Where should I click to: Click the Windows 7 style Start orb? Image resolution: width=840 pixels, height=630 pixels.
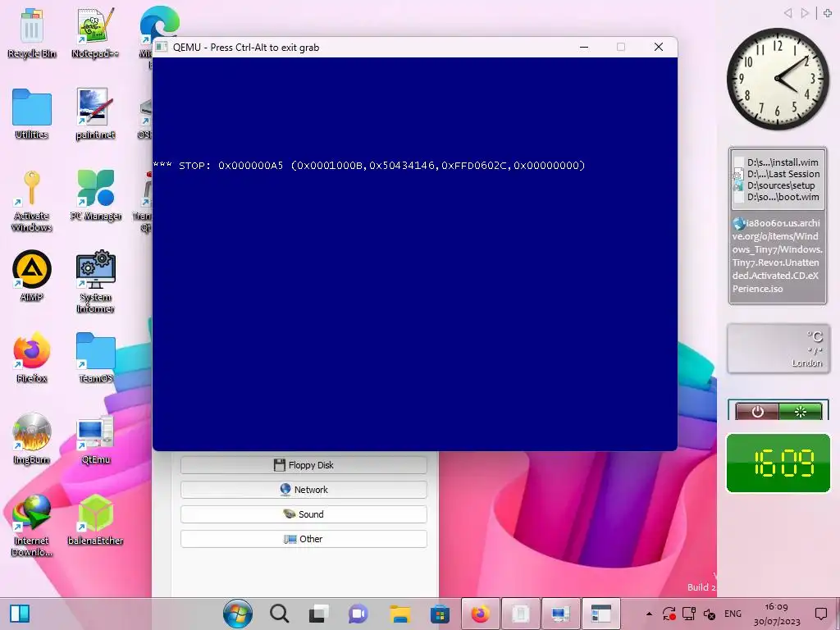pos(238,614)
